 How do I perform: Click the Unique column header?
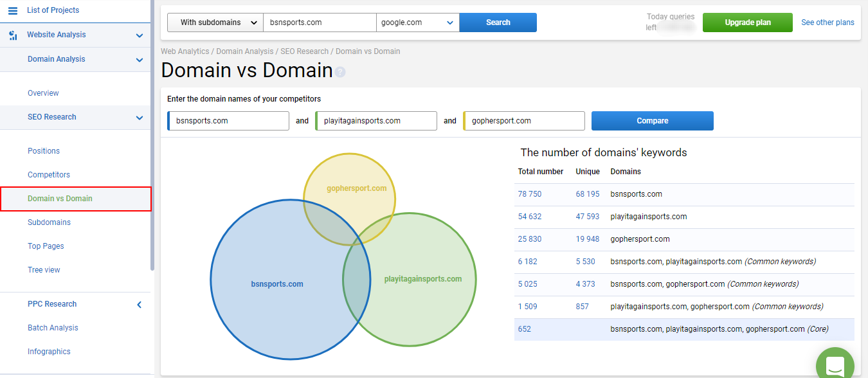pyautogui.click(x=588, y=172)
